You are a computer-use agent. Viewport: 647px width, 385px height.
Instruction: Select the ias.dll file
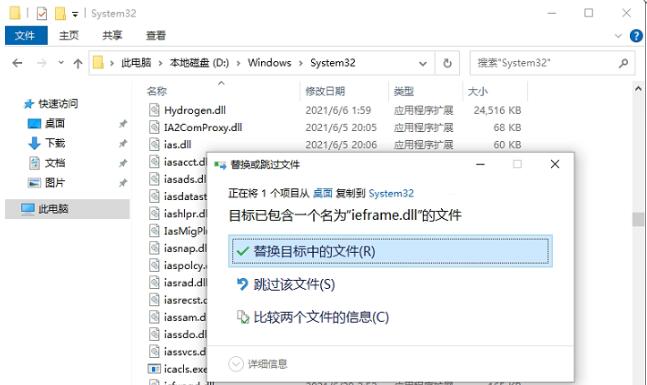point(177,145)
